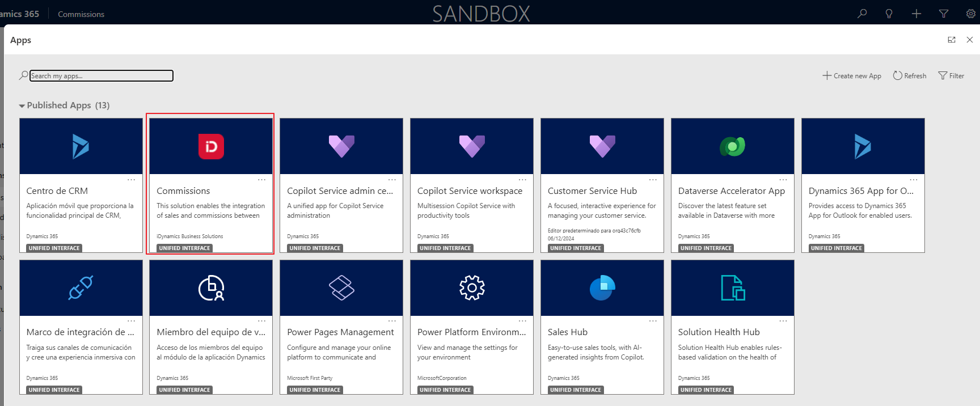Open more options for Power Pages Management

tap(392, 321)
